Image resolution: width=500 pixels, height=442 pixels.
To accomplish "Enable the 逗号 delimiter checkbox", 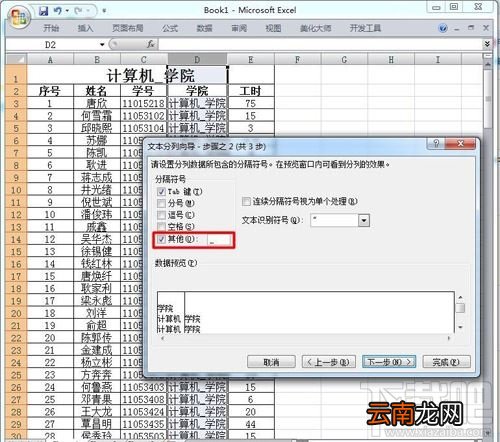I will pyautogui.click(x=161, y=215).
